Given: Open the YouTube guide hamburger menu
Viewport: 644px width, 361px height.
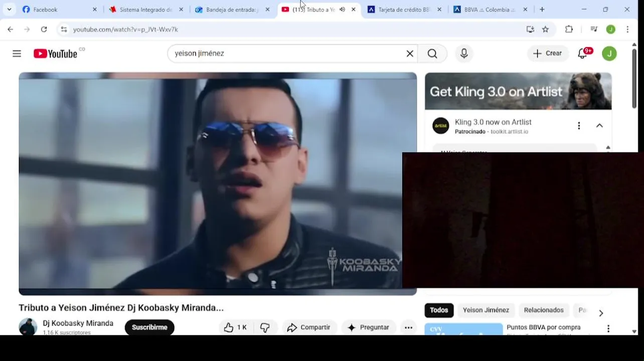Looking at the screenshot, I should [x=17, y=54].
